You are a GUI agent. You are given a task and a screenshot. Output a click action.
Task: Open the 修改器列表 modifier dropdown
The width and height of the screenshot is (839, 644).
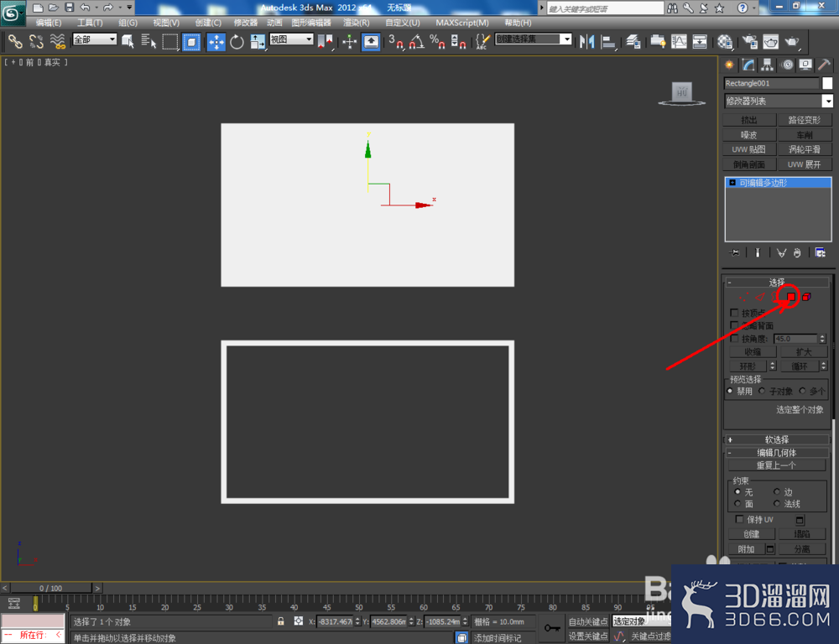[x=779, y=101]
